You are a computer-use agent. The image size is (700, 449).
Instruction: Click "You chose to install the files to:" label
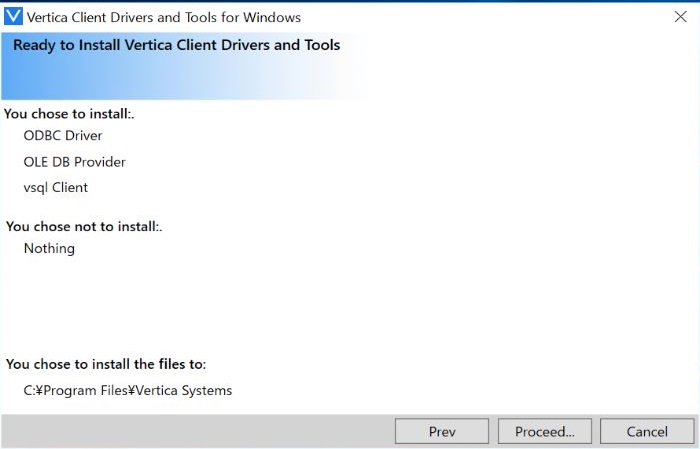106,364
